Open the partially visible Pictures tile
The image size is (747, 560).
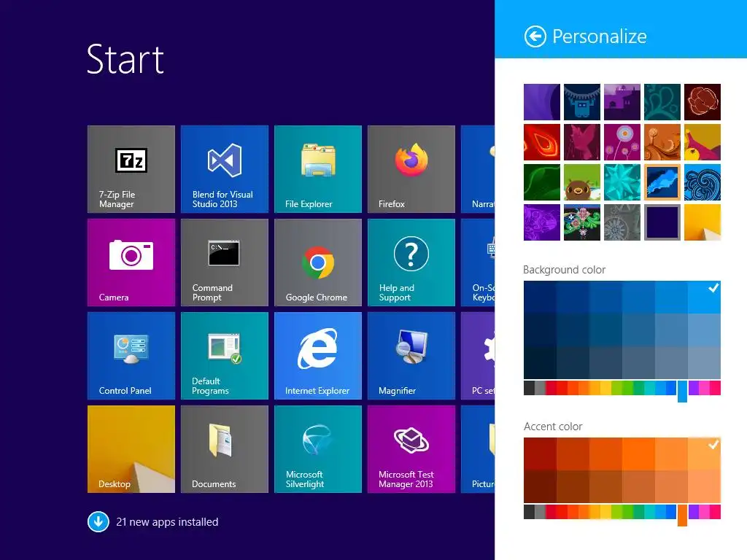pos(478,449)
